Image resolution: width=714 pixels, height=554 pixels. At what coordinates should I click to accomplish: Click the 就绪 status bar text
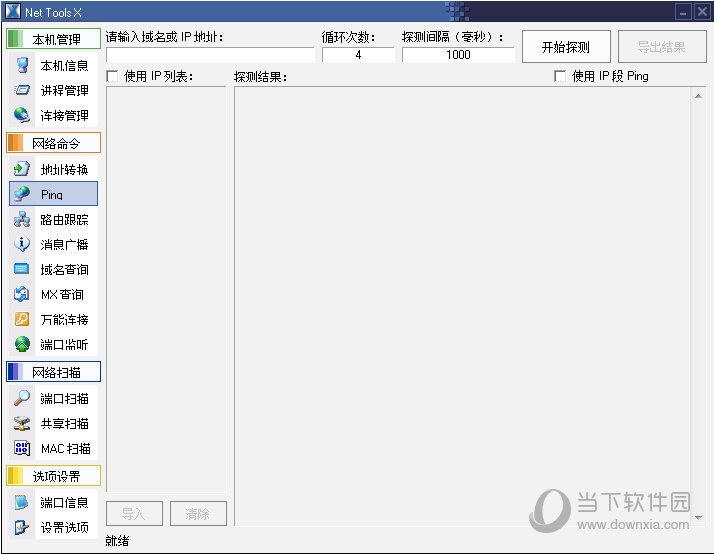coord(117,540)
